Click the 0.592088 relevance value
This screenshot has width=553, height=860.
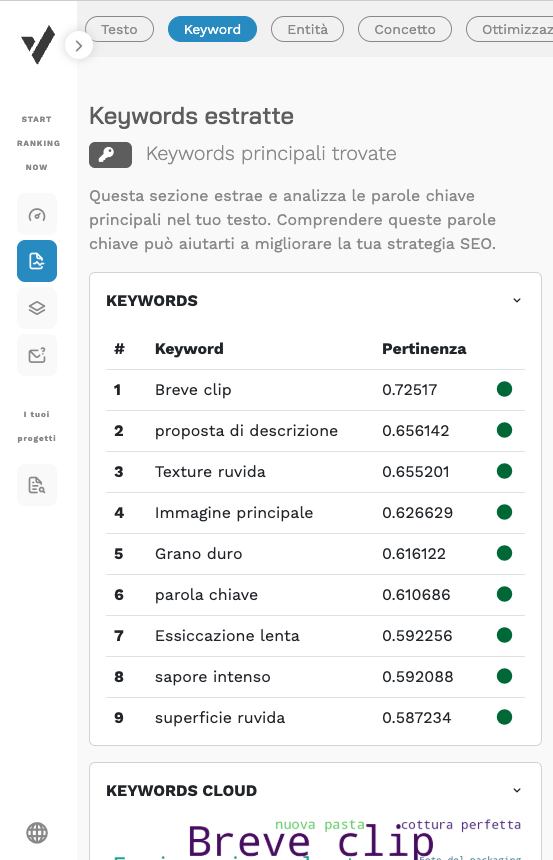click(x=418, y=677)
